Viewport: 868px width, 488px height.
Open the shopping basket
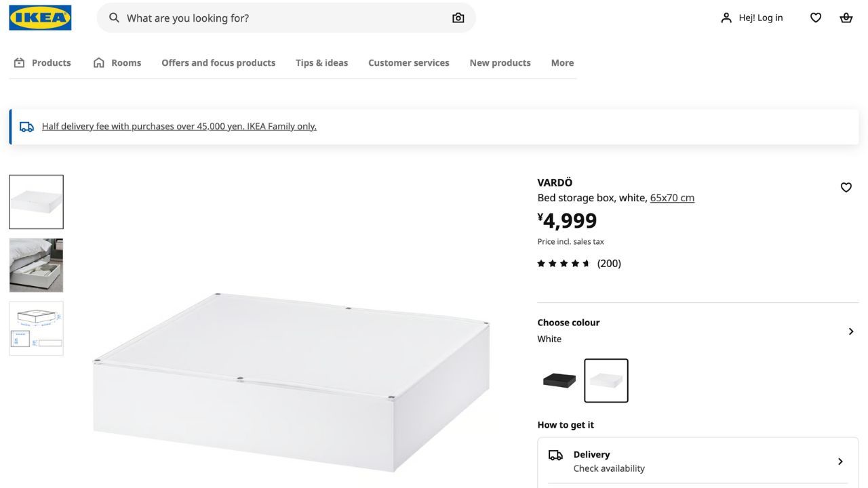pyautogui.click(x=846, y=18)
